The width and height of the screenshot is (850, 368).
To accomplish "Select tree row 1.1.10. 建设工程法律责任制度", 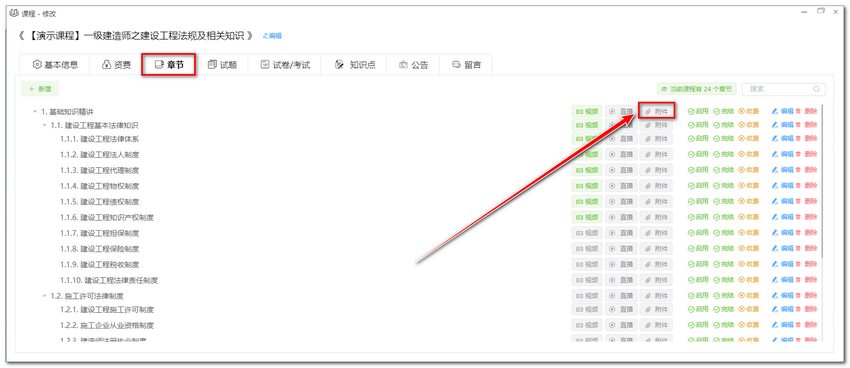I will [109, 280].
